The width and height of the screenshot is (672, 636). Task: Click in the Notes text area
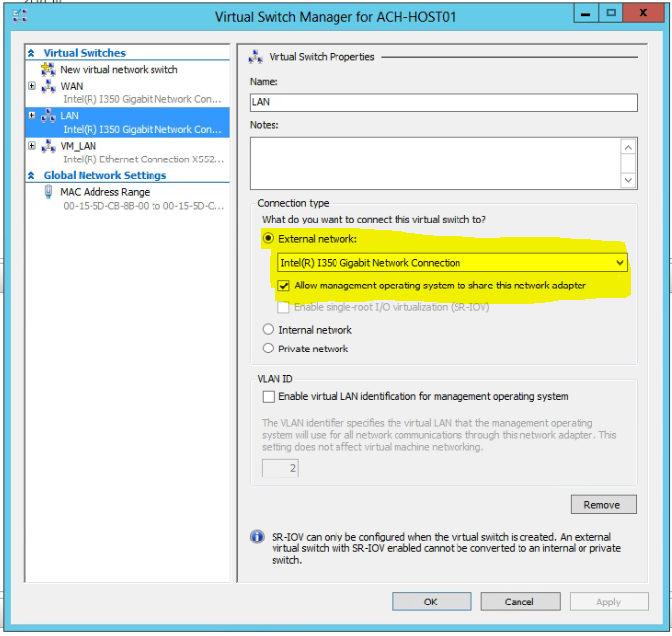click(x=435, y=163)
